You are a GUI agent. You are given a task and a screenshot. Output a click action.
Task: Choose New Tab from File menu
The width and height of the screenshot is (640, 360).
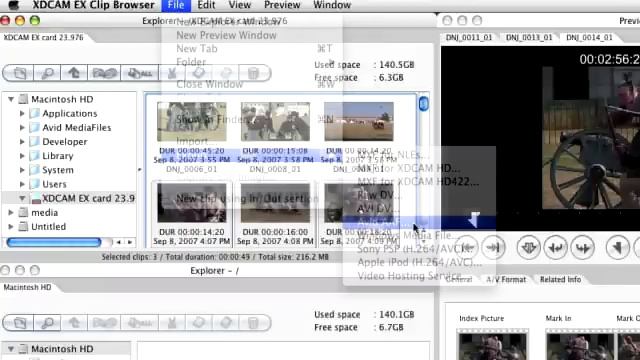(197, 49)
